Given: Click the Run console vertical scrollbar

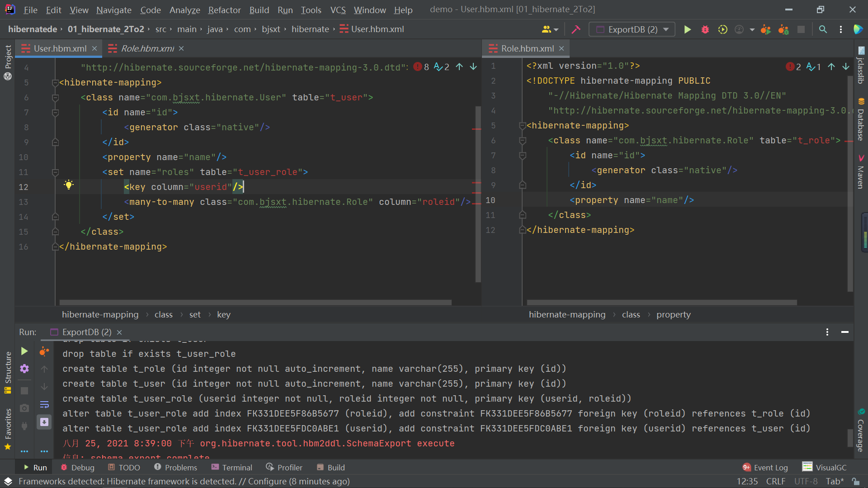Looking at the screenshot, I should click(x=849, y=438).
